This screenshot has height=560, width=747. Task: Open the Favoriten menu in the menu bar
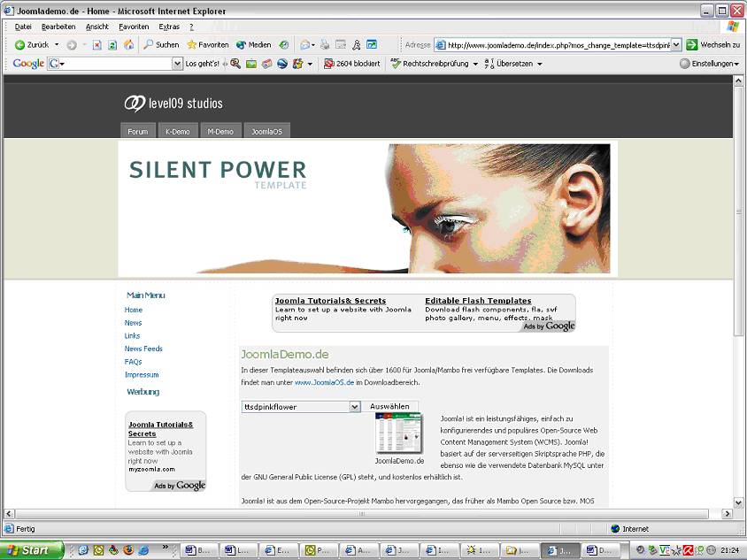click(x=134, y=27)
